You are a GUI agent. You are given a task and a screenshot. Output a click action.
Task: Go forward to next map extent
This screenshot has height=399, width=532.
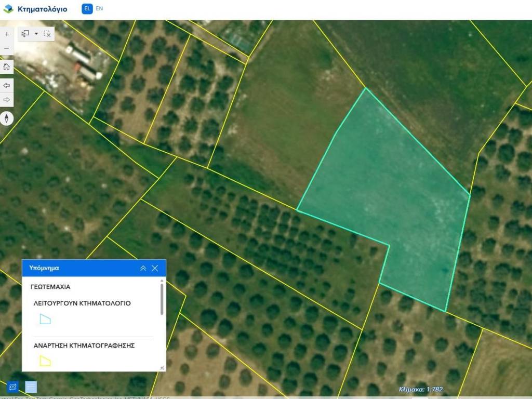tap(7, 99)
